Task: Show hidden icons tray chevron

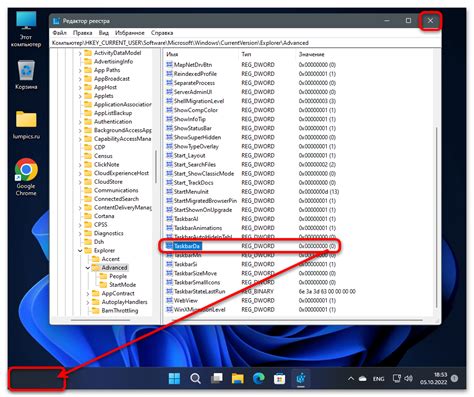Action: pyautogui.click(x=351, y=379)
